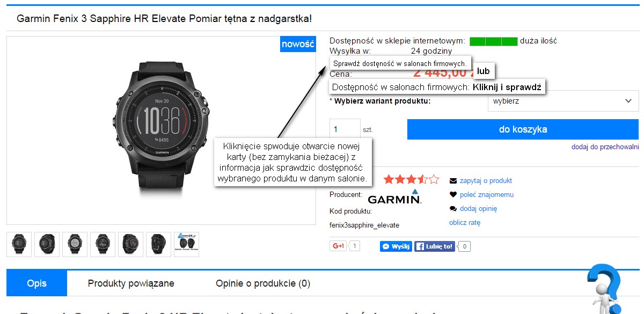Click the Garmin producer logo
This screenshot has height=314, width=644.
pos(394,197)
